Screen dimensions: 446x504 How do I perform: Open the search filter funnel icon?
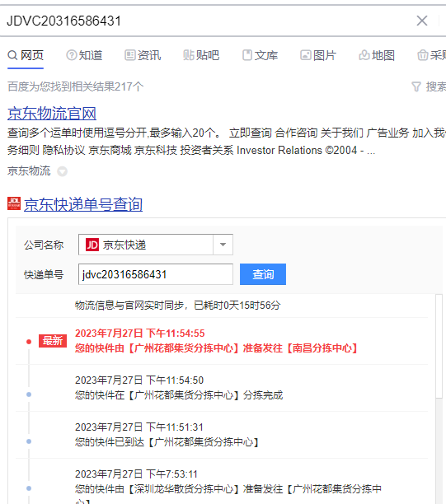point(416,86)
